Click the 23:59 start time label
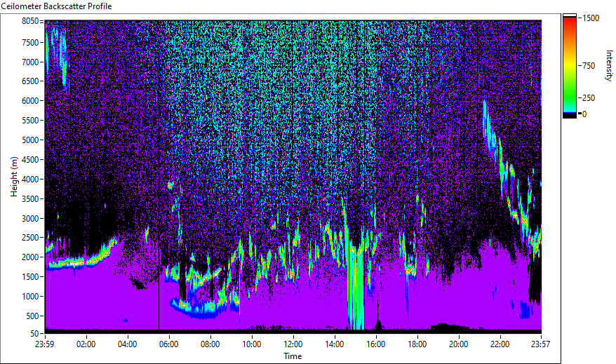The width and height of the screenshot is (616, 364). point(44,344)
